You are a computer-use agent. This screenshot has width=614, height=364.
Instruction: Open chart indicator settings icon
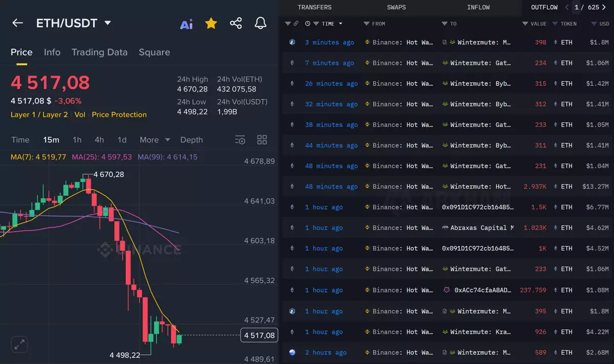240,140
